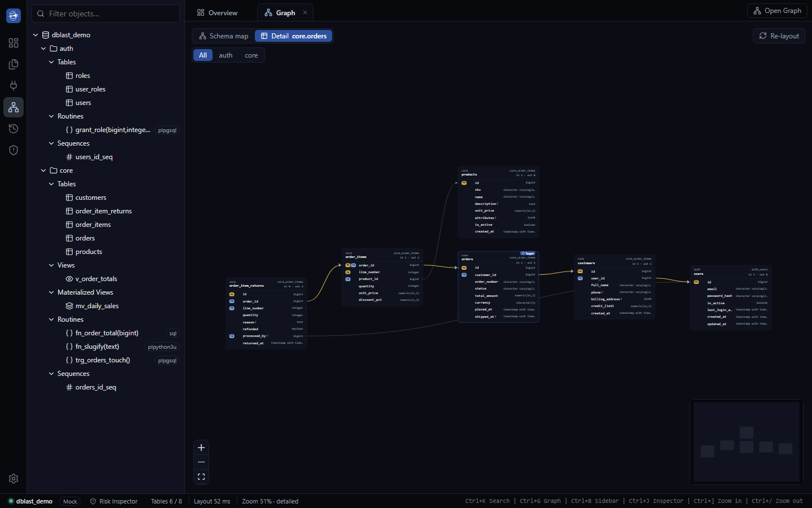Screen dimensions: 812x508
Task: Click the app logo icon at top left
Action: [x=14, y=16]
